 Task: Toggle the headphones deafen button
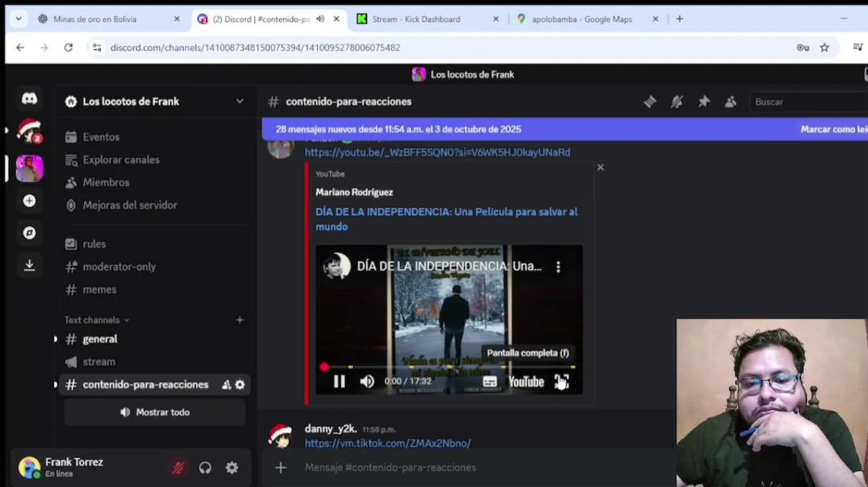point(205,467)
